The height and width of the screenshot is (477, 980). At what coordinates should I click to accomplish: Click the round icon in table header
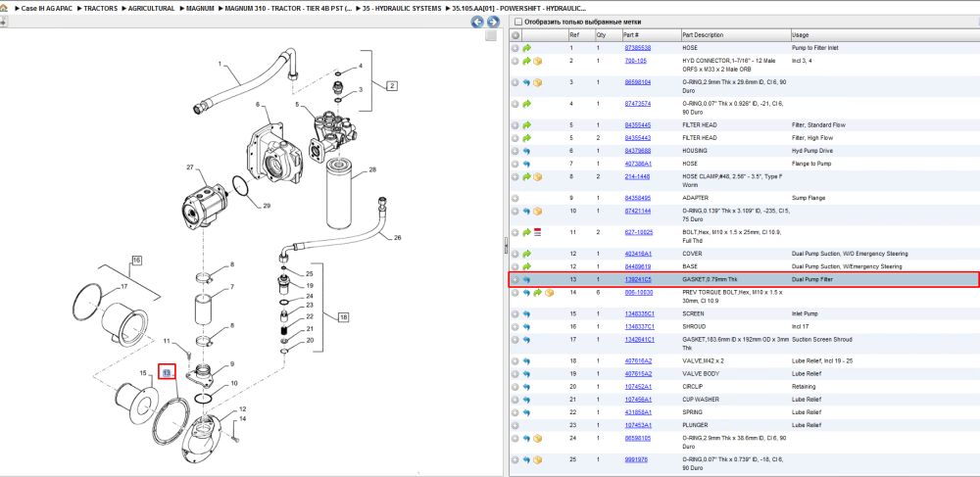click(515, 35)
